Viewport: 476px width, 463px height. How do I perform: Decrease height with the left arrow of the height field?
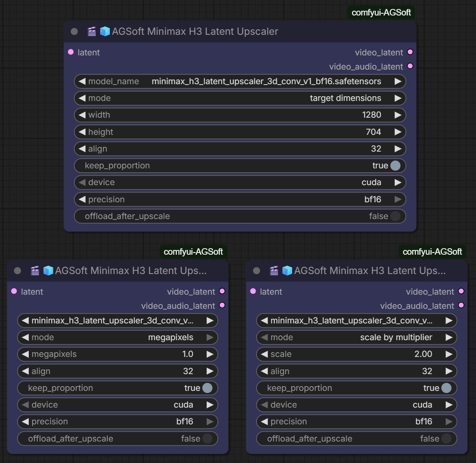(x=82, y=132)
